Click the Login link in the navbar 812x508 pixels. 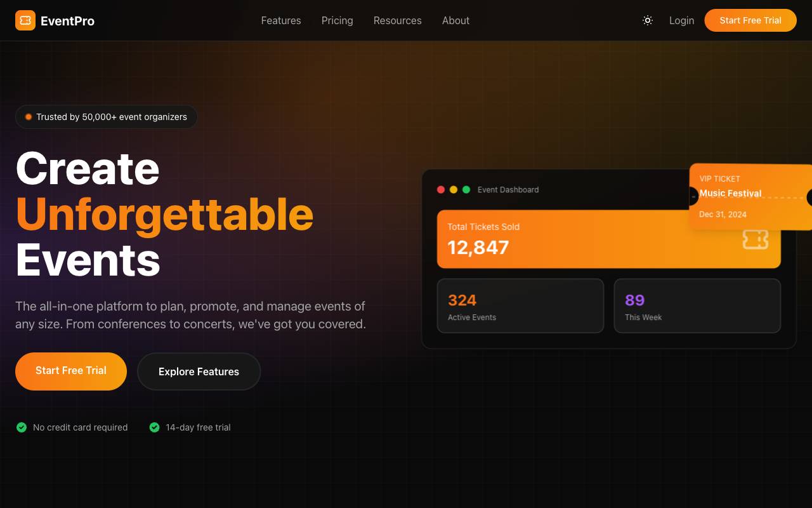click(682, 20)
